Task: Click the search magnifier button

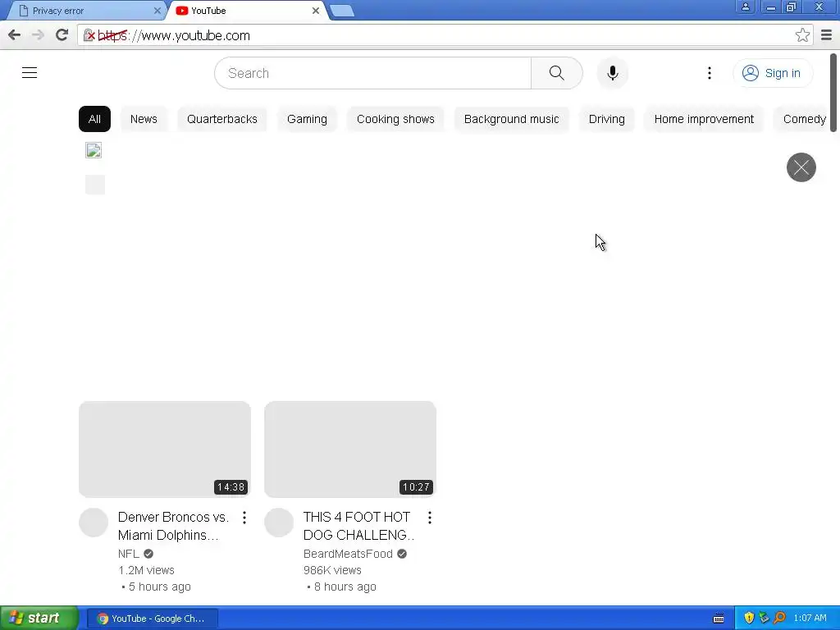Action: [x=557, y=73]
